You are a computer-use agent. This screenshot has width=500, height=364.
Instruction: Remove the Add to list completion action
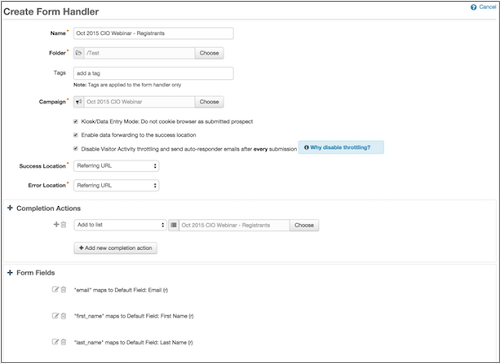[x=63, y=225]
